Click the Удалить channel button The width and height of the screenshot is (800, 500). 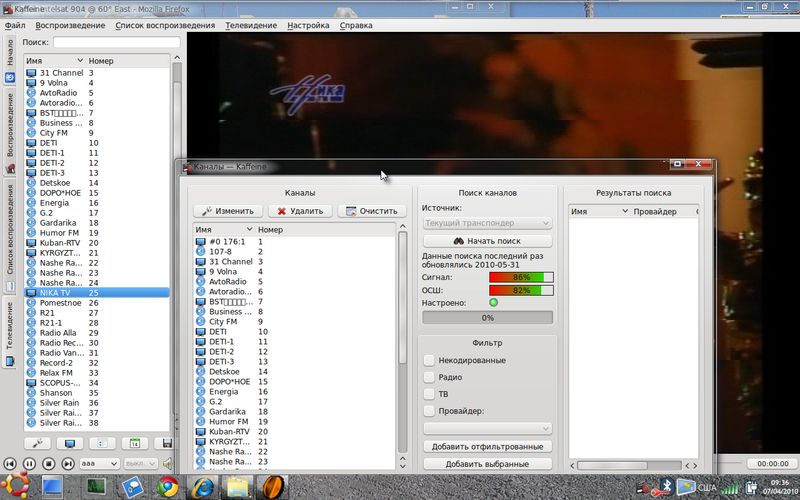(x=300, y=211)
